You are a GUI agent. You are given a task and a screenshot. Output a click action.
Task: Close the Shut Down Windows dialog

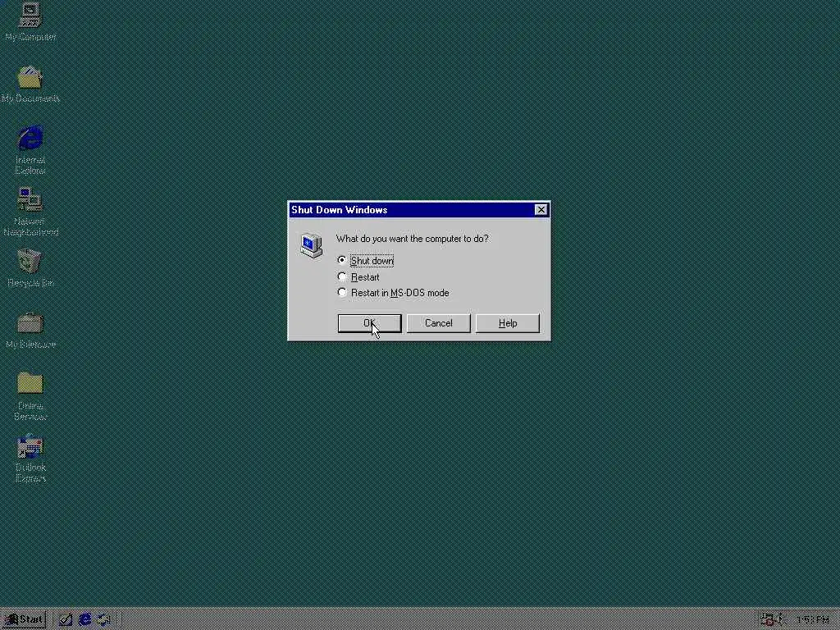click(541, 210)
